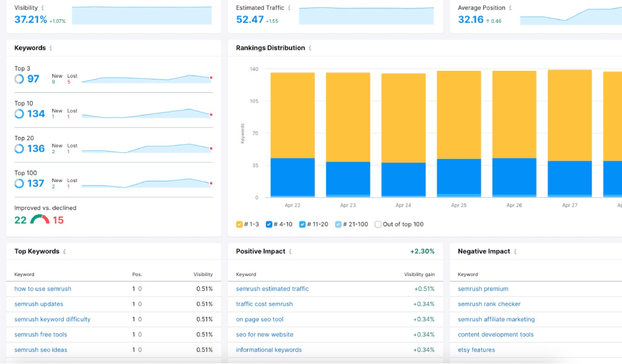This screenshot has width=622, height=364.
Task: Click the Apr 22 bar in Rankings Distribution
Action: (x=293, y=135)
